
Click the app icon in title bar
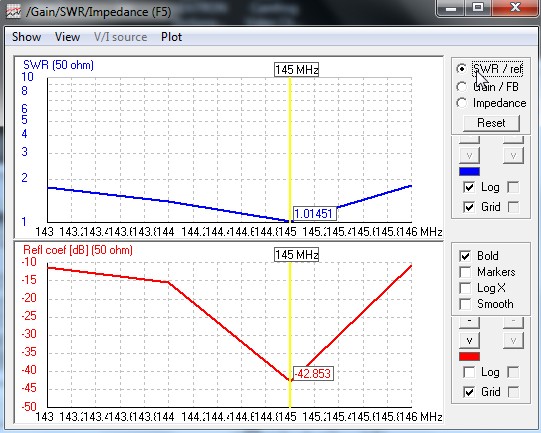coord(13,11)
